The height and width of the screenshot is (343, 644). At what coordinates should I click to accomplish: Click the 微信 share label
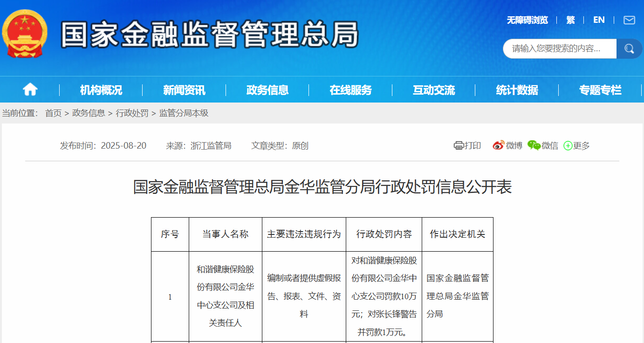[550, 146]
